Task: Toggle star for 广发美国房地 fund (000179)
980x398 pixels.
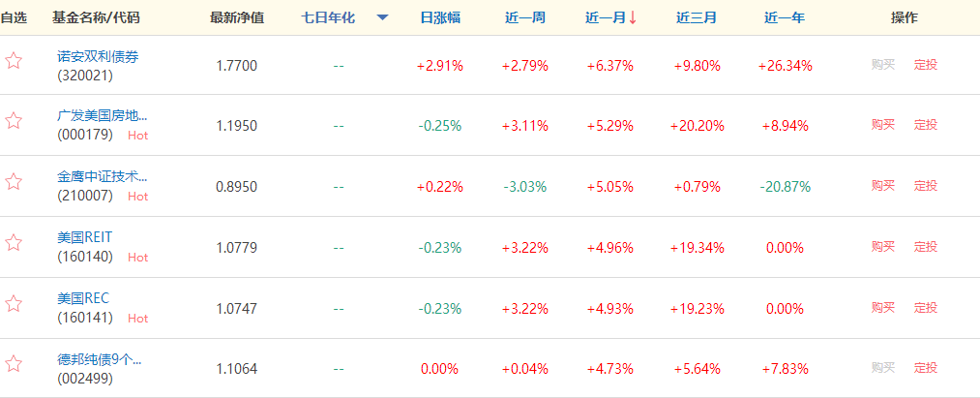Action: pos(14,121)
